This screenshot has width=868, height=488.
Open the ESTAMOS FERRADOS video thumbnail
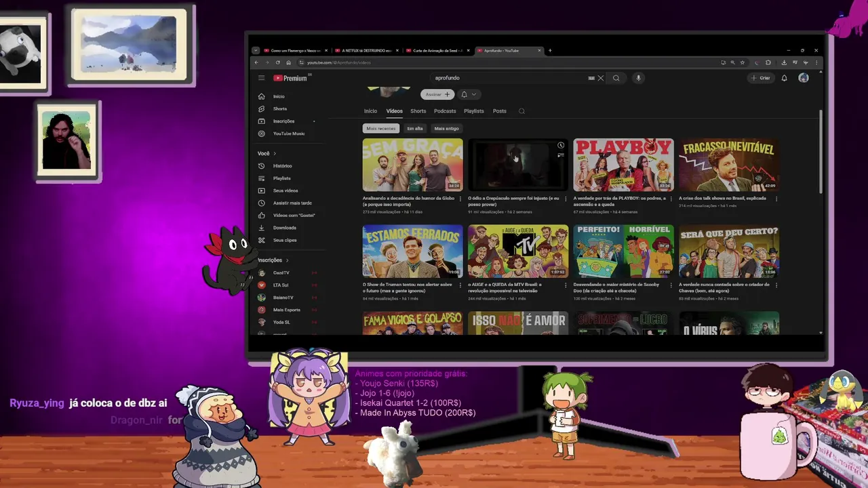click(413, 251)
